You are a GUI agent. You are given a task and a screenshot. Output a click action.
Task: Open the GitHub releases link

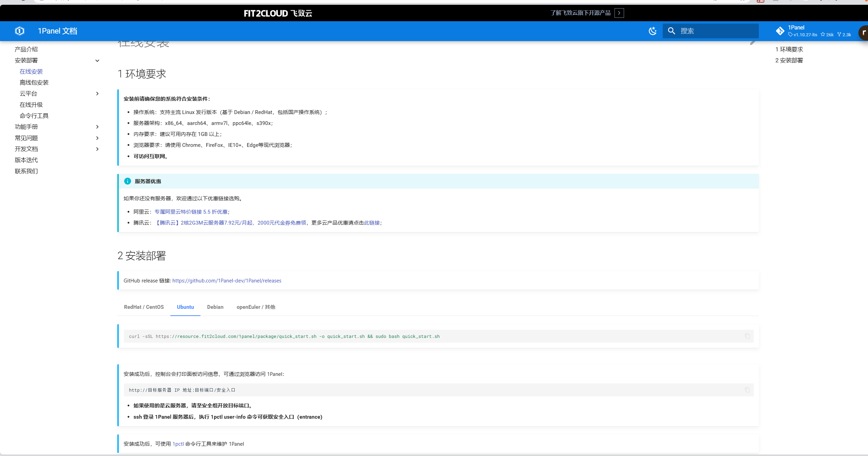click(x=227, y=281)
